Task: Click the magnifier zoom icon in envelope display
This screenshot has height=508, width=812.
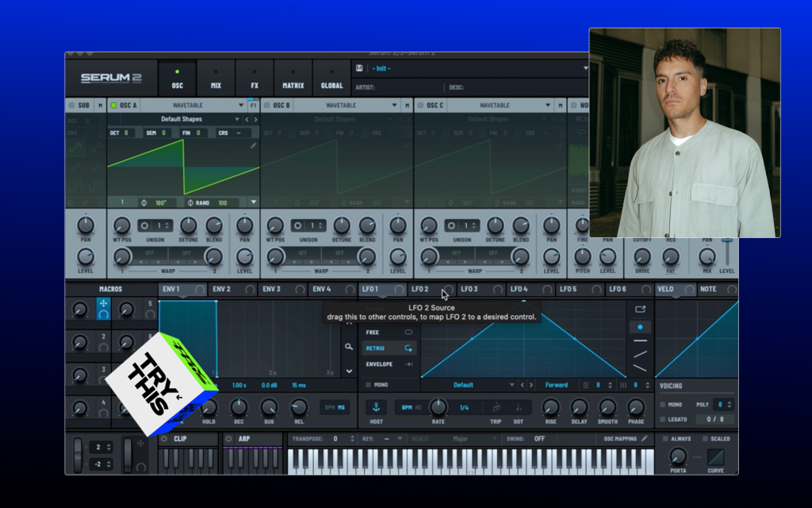Action: tap(349, 347)
